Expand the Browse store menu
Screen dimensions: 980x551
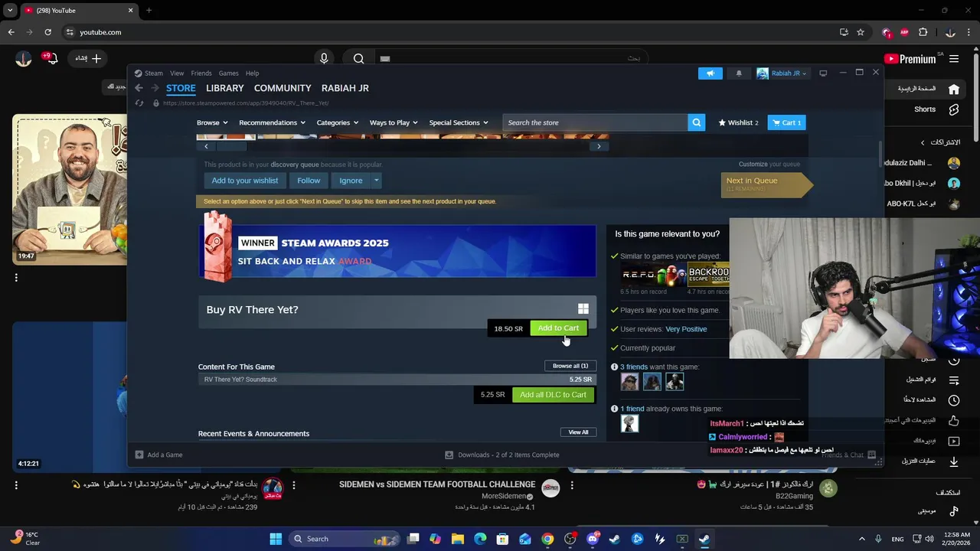point(212,122)
